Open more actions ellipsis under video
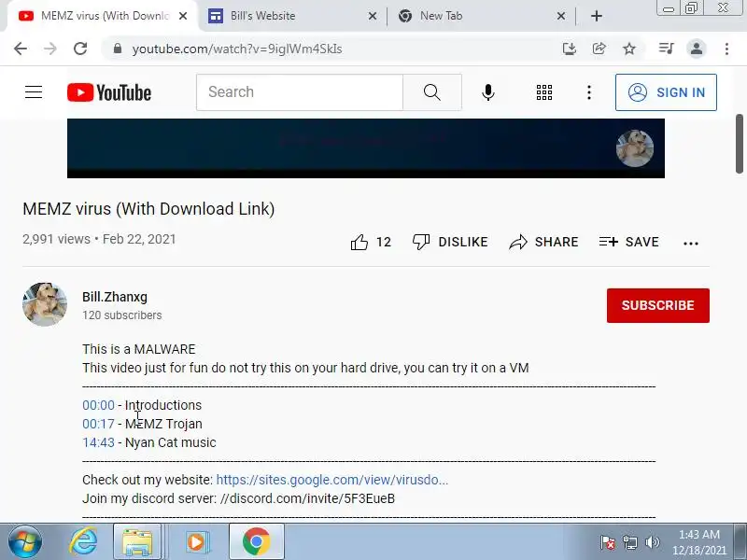Screen dimensions: 747x560 [691, 244]
